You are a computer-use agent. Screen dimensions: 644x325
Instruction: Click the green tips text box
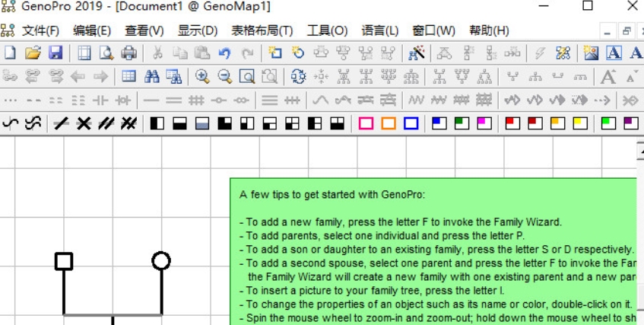pyautogui.click(x=433, y=251)
